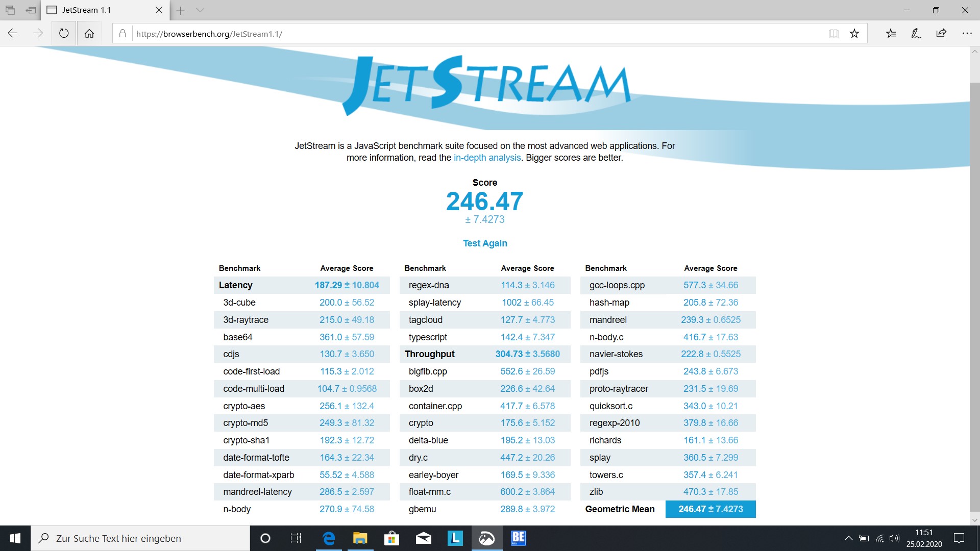Open the Action Center notifications
The image size is (980, 551).
[959, 538]
